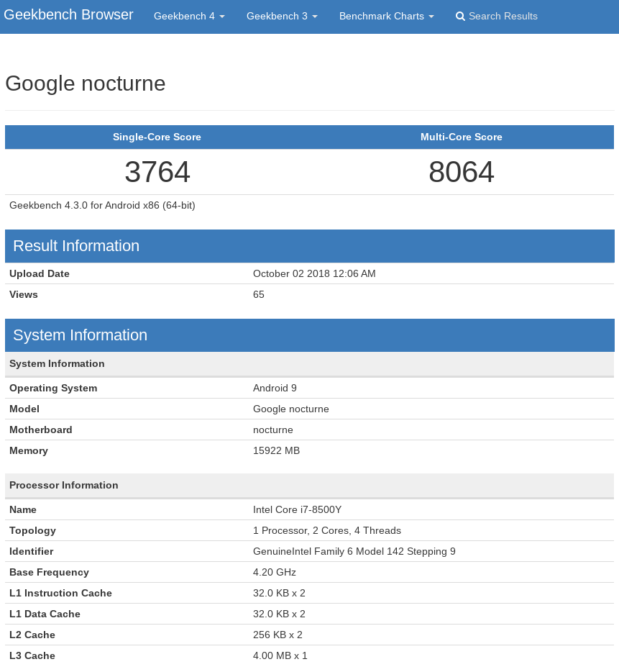The height and width of the screenshot is (672, 619).
Task: Select the Google nocturne model value
Action: coord(291,409)
